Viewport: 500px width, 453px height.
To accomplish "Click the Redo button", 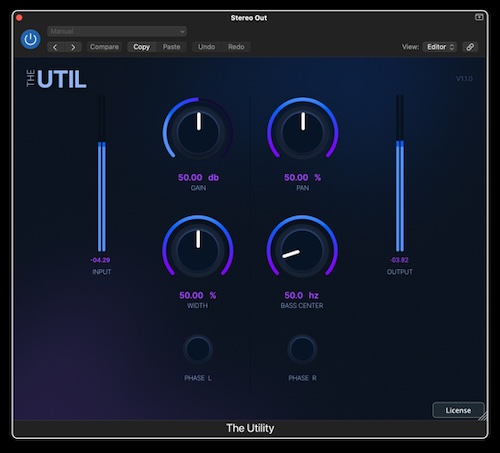I will pyautogui.click(x=236, y=47).
